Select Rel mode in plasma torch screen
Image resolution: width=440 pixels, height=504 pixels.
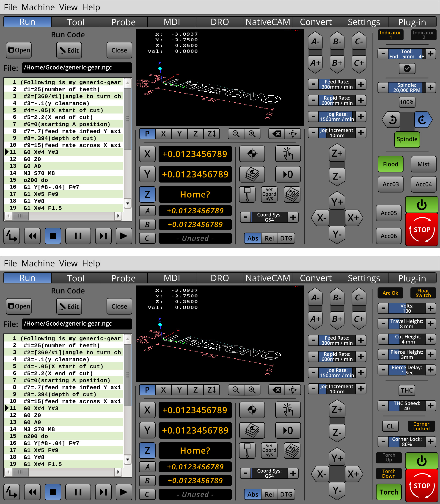coord(269,494)
